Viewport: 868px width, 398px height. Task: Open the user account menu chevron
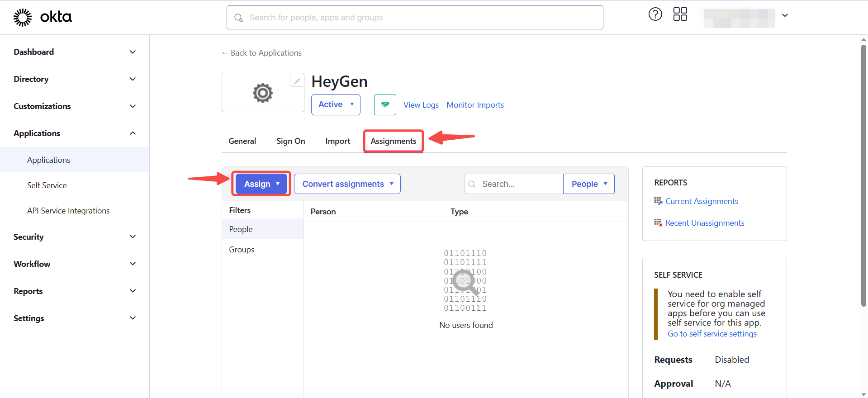[x=785, y=15]
